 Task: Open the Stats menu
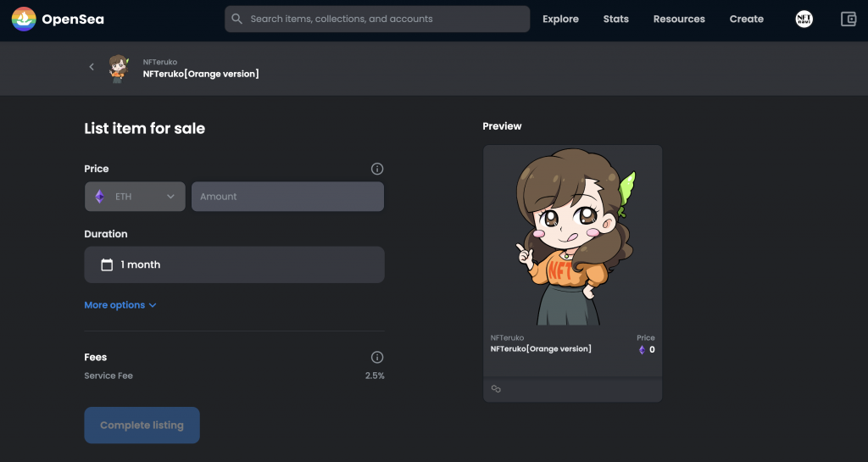click(616, 19)
